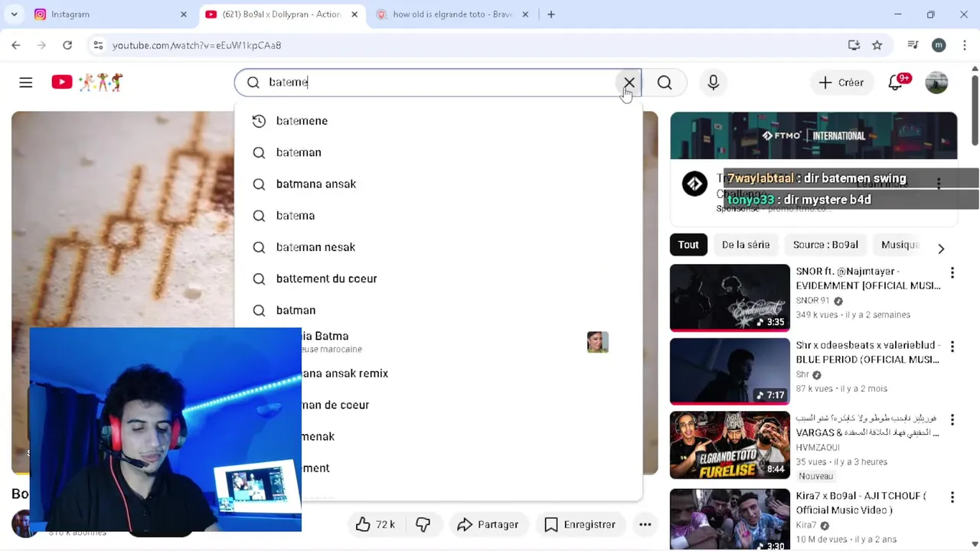Click the install app icon in address bar
Image resolution: width=980 pixels, height=551 pixels.
(854, 45)
